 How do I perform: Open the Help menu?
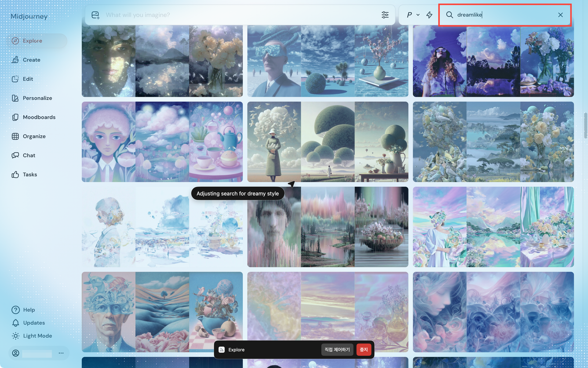pos(29,310)
